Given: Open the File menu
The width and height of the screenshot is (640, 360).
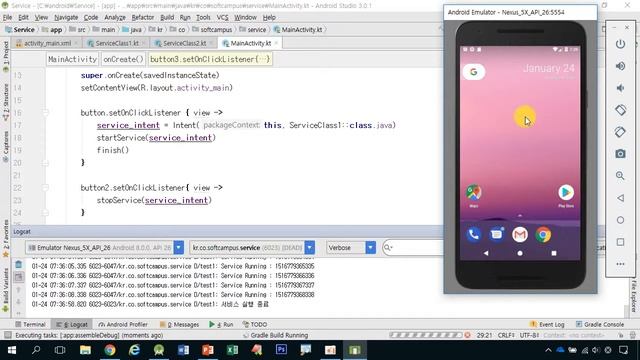Looking at the screenshot, I should point(7,18).
